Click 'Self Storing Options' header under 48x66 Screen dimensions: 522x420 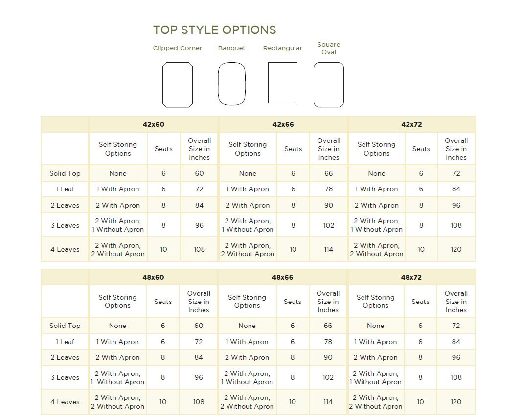[247, 302]
